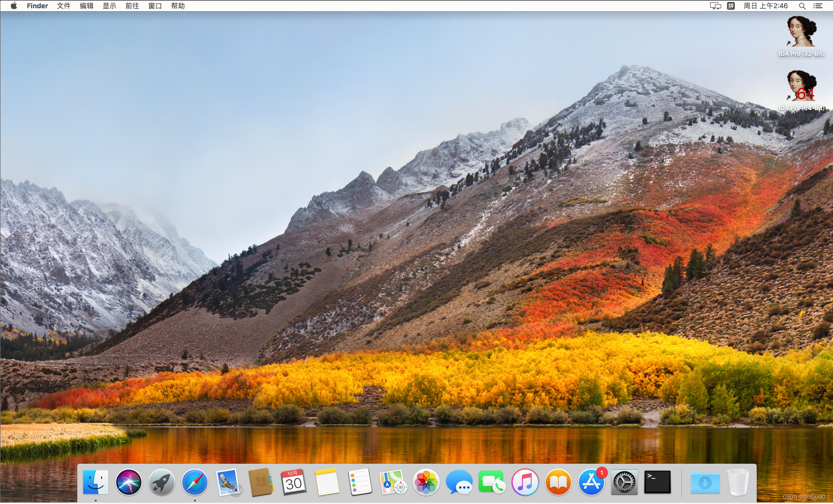Select IDA Pro (32-bit) desktop shortcut
The width and height of the screenshot is (833, 504).
pyautogui.click(x=801, y=36)
